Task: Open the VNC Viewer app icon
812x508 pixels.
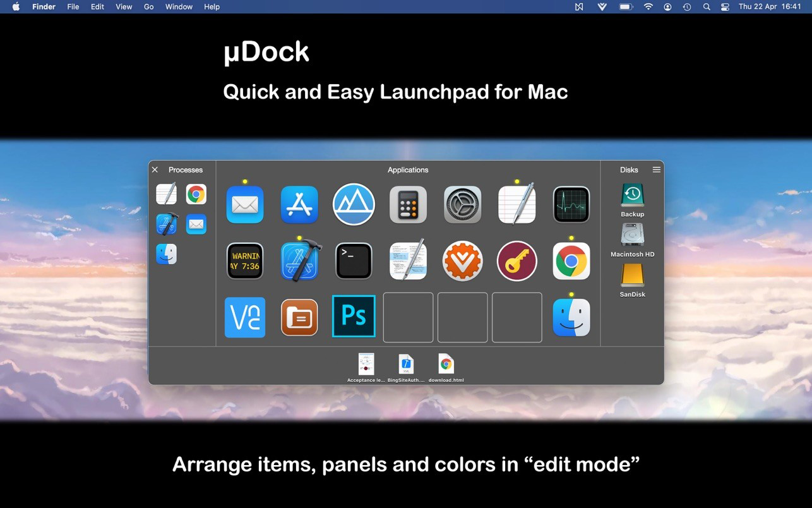Action: (x=245, y=317)
